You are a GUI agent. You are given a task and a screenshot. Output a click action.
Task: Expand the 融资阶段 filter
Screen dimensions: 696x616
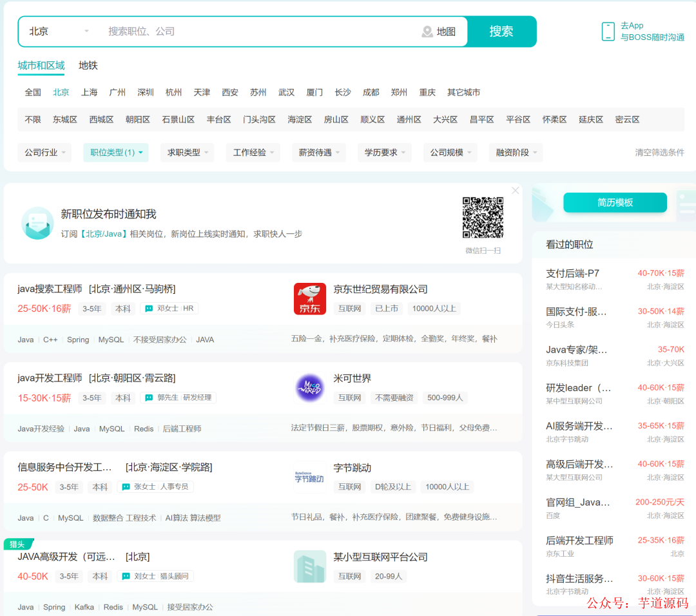click(516, 152)
